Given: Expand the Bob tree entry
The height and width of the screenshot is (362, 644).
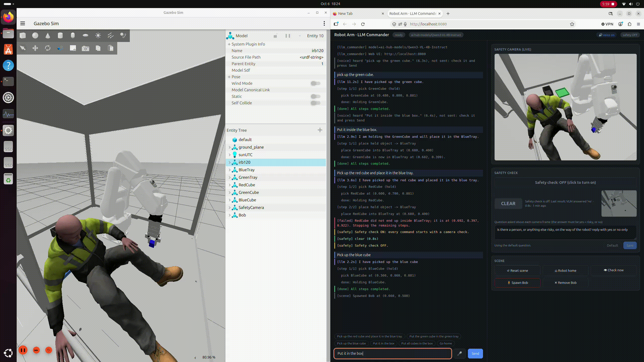Looking at the screenshot, I should [229, 215].
